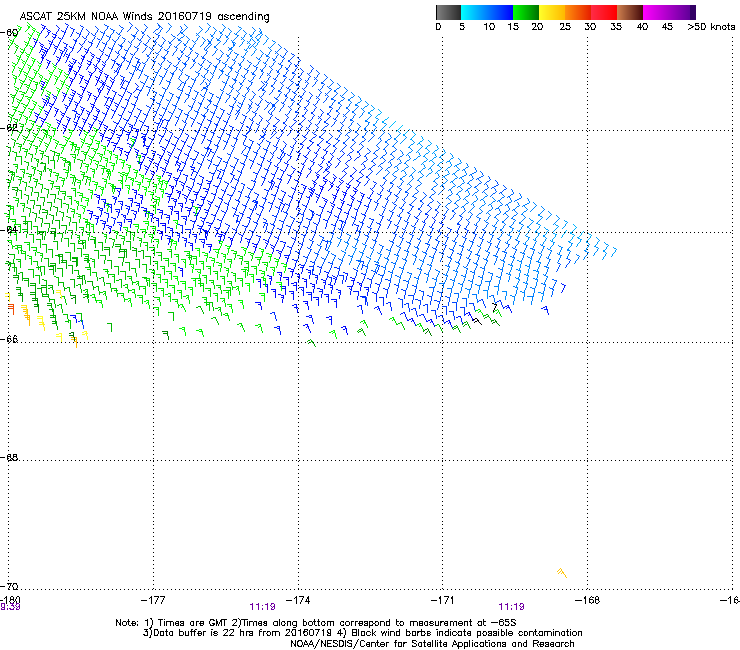Click the 'NOAA/NESDIS/Center for Satellite Applications and Research' credit
The width and height of the screenshot is (740, 650).
click(x=432, y=644)
